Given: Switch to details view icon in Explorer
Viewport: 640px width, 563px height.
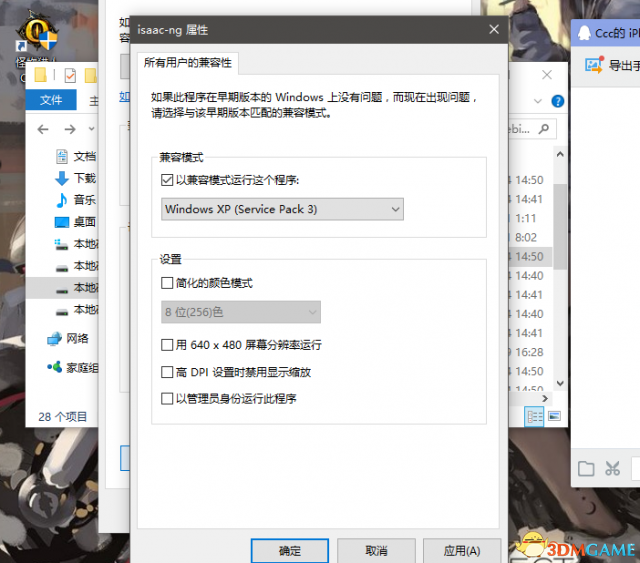Looking at the screenshot, I should point(535,415).
